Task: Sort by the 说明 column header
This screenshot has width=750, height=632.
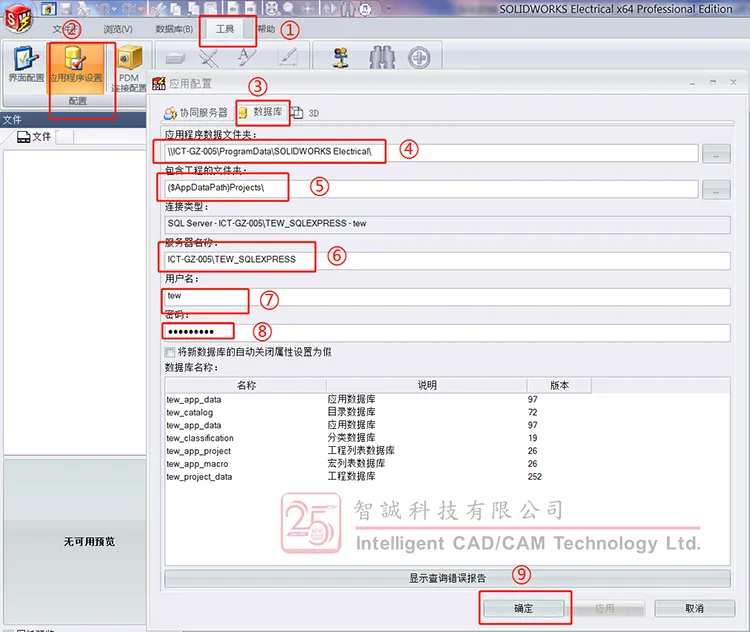Action: pyautogui.click(x=427, y=385)
